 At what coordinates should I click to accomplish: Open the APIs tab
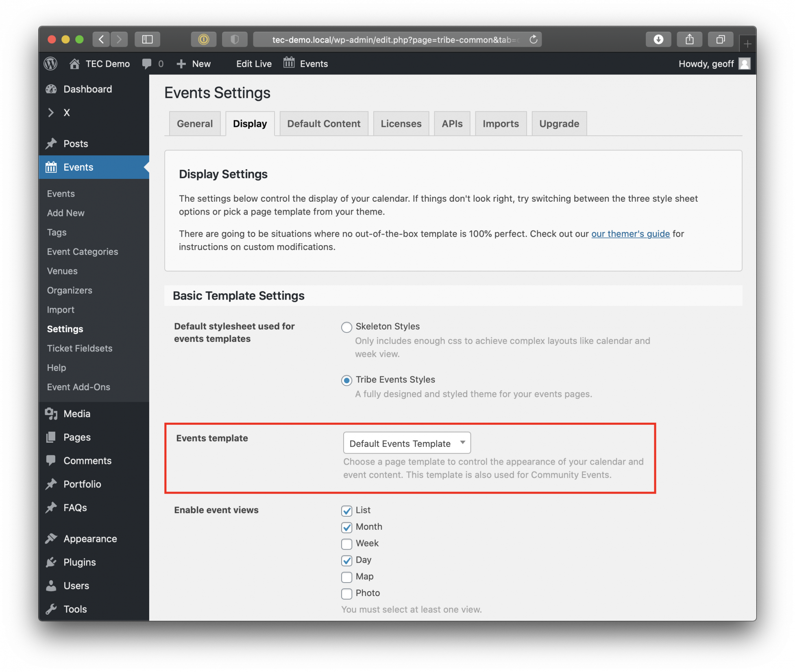[452, 124]
